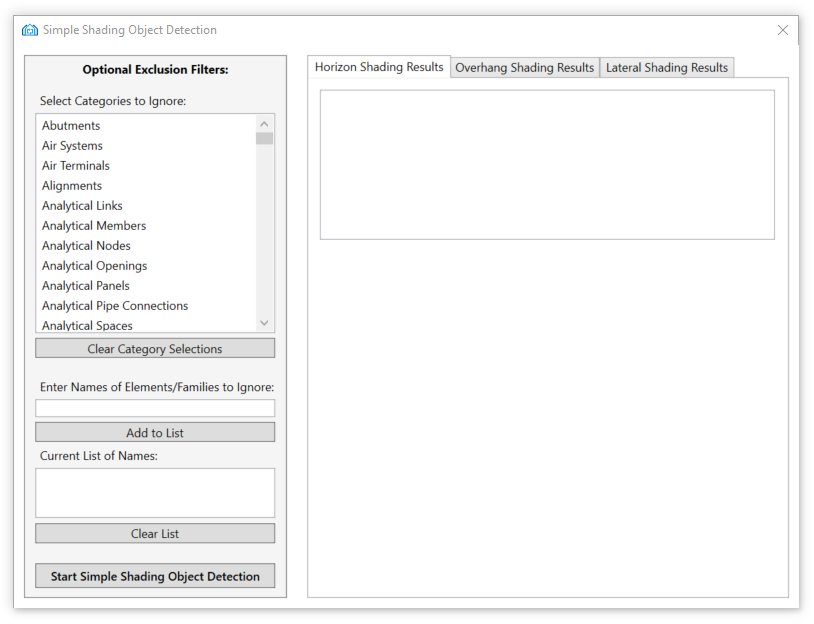Select Analytical Links category
Viewport: 814px width, 624px height.
82,206
